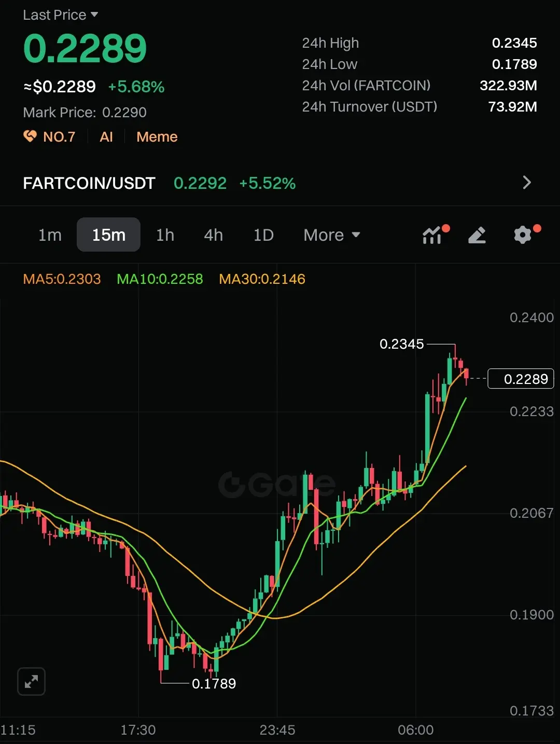Tap the 24h Vol value 322.93M
The width and height of the screenshot is (560, 744).
click(508, 86)
